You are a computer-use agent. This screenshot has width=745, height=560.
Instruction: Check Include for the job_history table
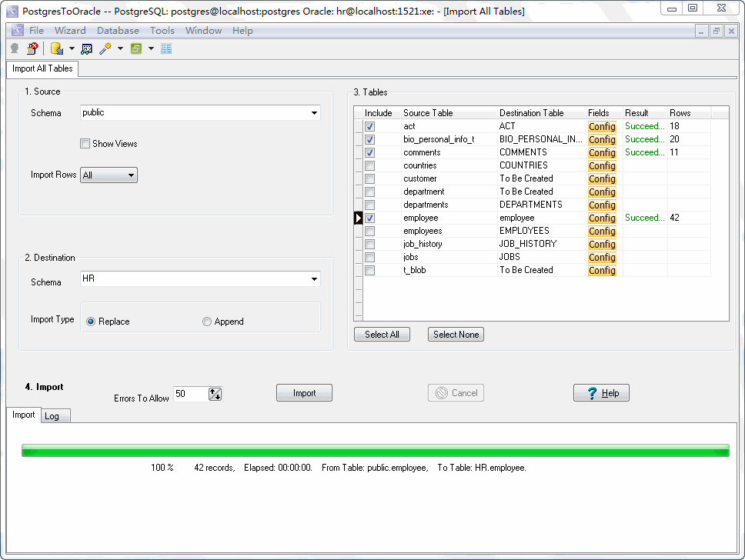point(369,244)
